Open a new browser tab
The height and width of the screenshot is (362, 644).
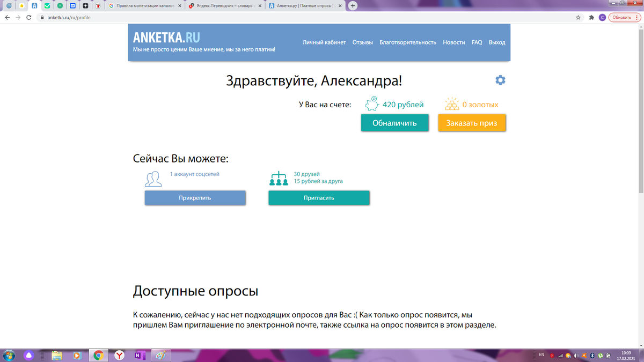(x=353, y=5)
